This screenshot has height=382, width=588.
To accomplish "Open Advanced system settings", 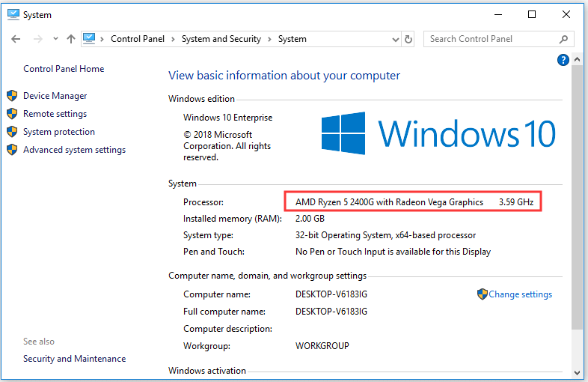I will tap(74, 150).
